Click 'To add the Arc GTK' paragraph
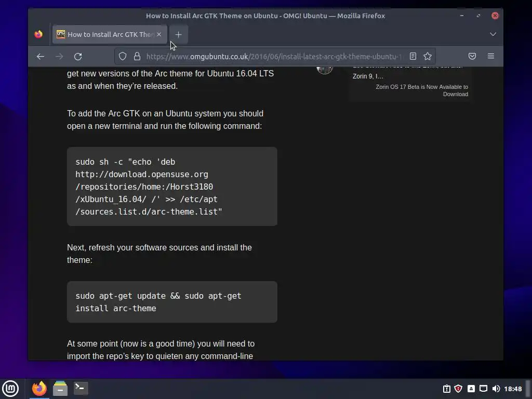 [x=165, y=120]
